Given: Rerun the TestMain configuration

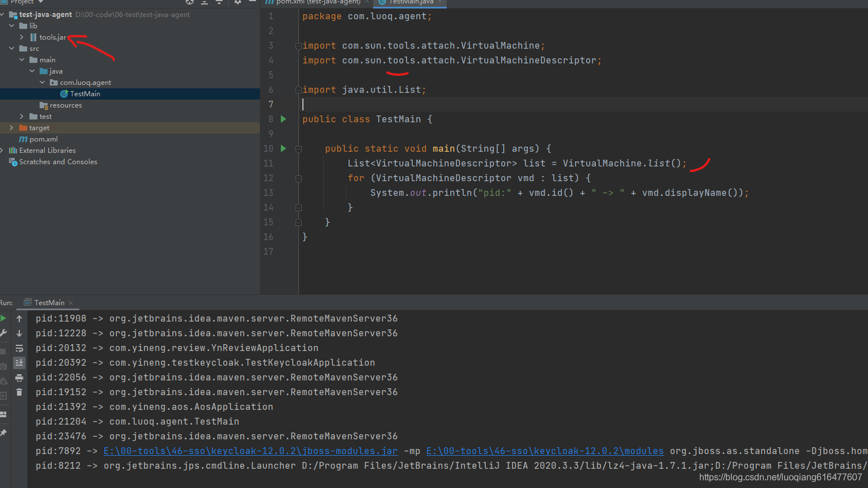Looking at the screenshot, I should [x=4, y=317].
